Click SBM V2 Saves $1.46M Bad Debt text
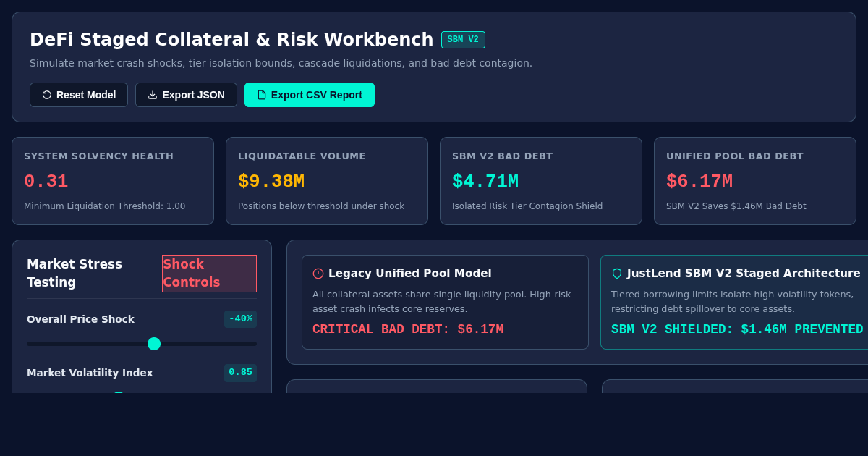Screen dimensions: 868x456 coord(736,206)
